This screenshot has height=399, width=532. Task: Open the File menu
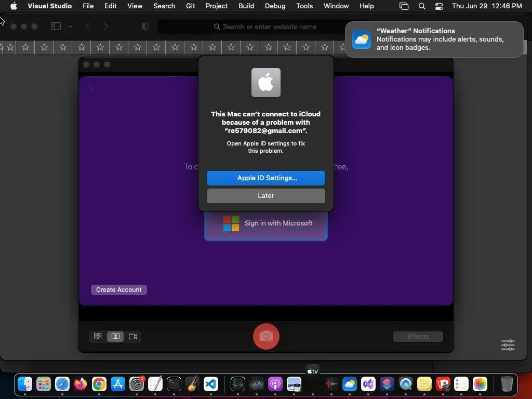[x=88, y=6]
